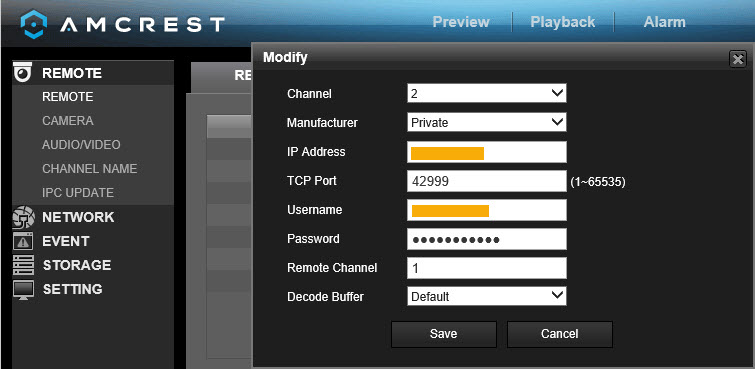Open the CAMERA menu item
Viewport: 755px width, 369px height.
pos(68,120)
